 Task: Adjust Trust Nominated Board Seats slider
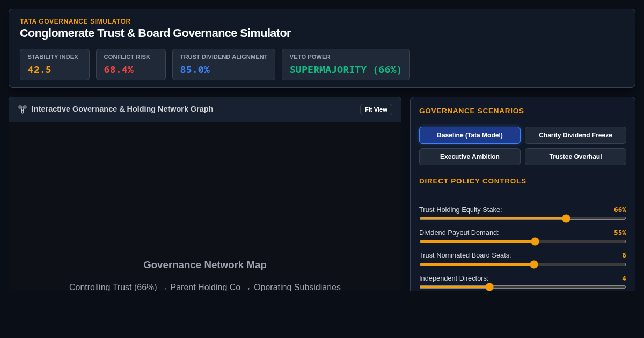(523, 264)
